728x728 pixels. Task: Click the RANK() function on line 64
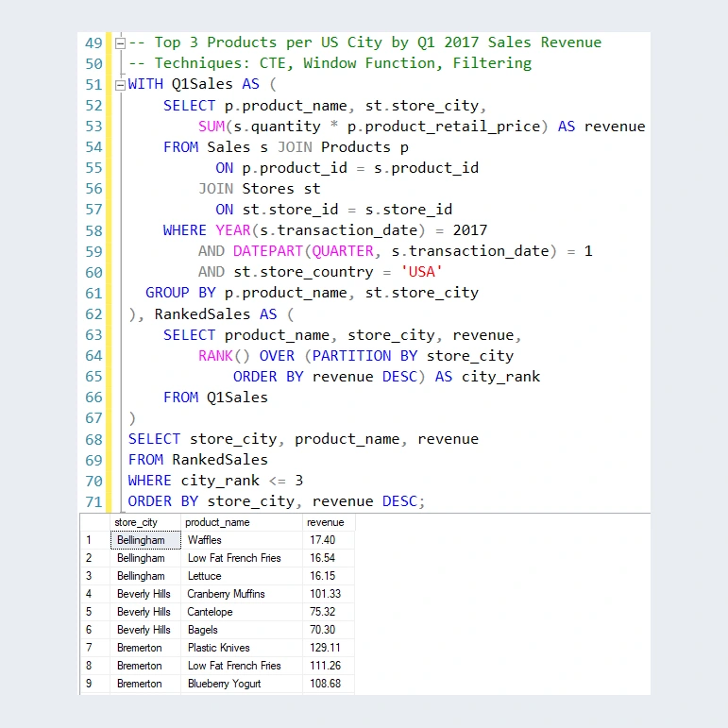click(x=224, y=356)
